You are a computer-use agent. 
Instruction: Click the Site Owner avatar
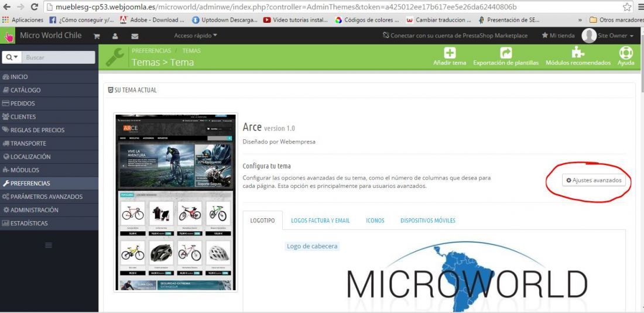(x=589, y=36)
